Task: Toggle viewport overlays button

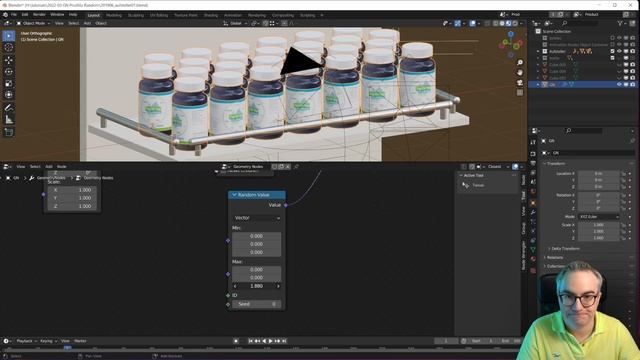Action: [x=473, y=23]
